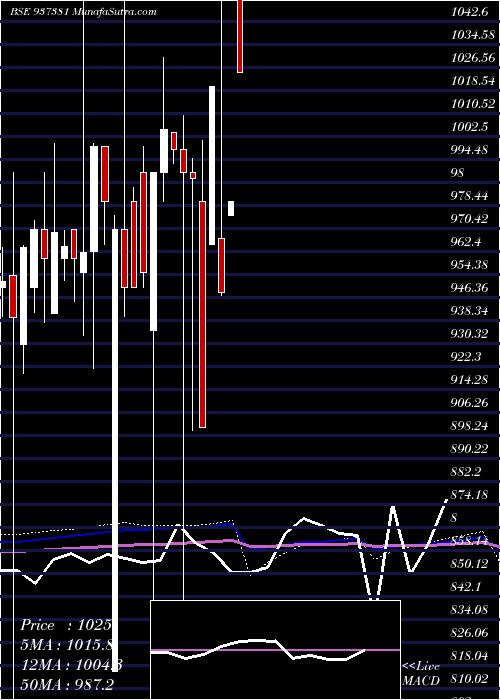
Task: Click the small white candle near 978.44
Action: point(231,208)
